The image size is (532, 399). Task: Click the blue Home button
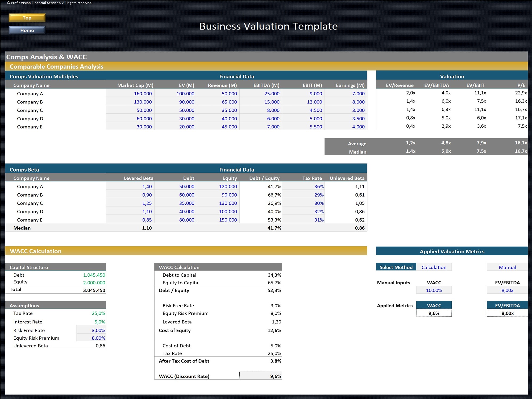27,30
